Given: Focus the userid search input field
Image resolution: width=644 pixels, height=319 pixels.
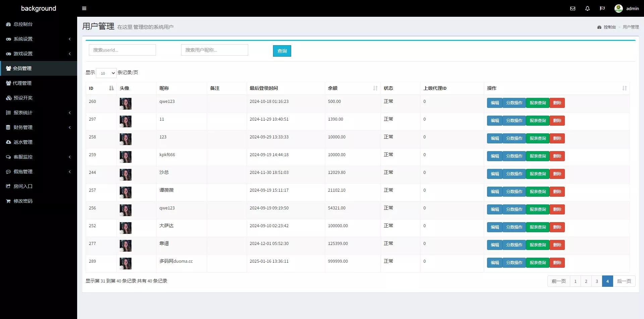Looking at the screenshot, I should pos(122,50).
